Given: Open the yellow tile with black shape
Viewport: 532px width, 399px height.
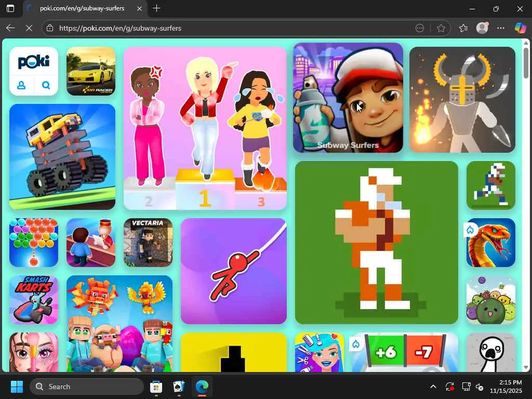Looking at the screenshot, I should pyautogui.click(x=234, y=352).
